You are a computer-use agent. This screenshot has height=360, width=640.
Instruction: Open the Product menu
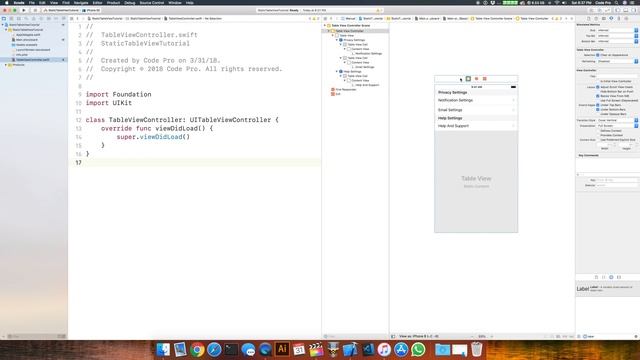coord(113,2)
